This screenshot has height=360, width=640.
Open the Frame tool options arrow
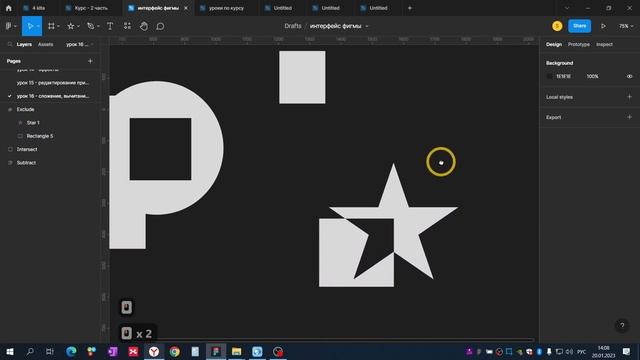pos(59,26)
